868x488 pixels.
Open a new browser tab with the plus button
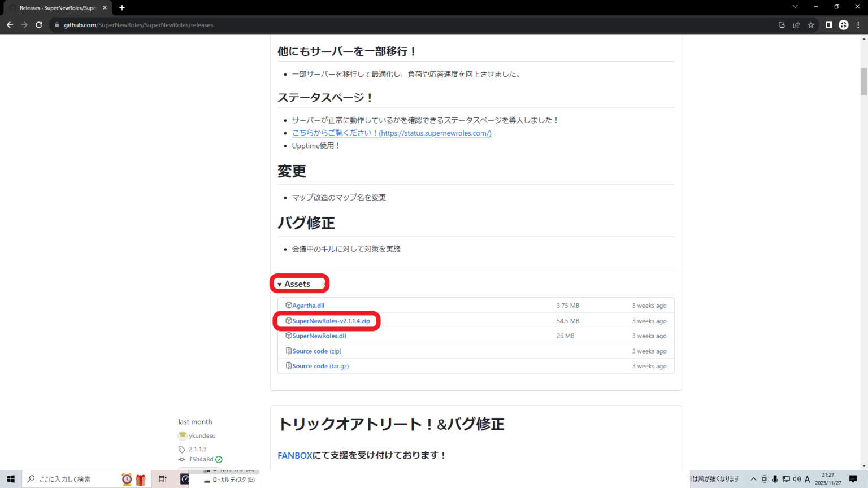coord(121,8)
